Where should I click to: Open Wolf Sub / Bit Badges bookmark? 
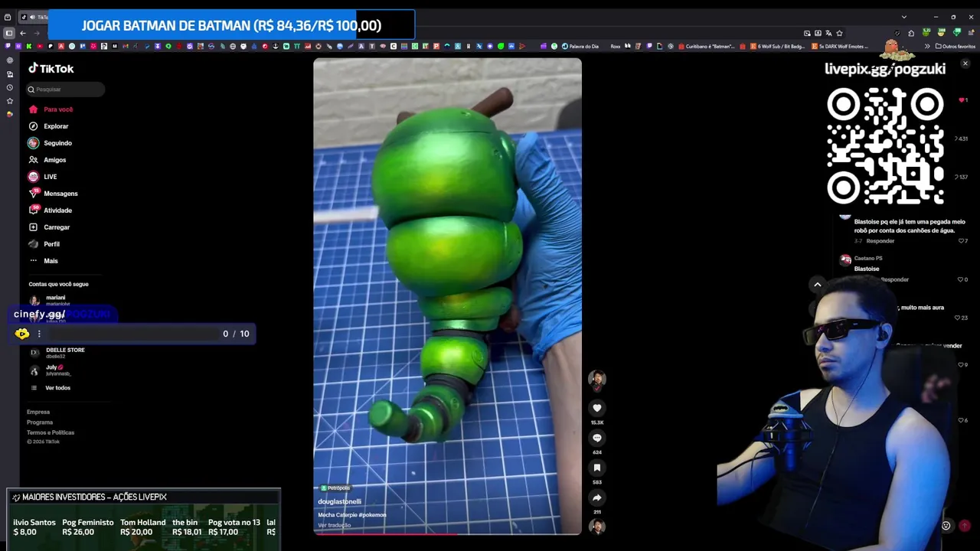pyautogui.click(x=777, y=46)
